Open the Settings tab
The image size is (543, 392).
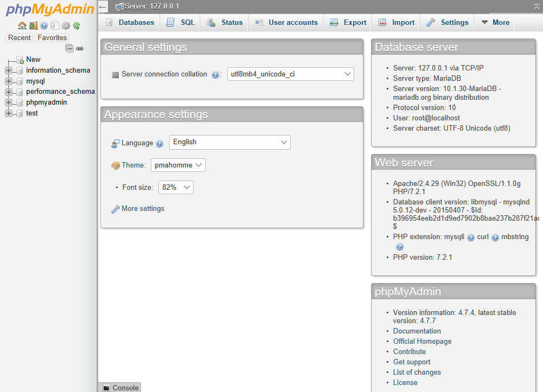(447, 22)
